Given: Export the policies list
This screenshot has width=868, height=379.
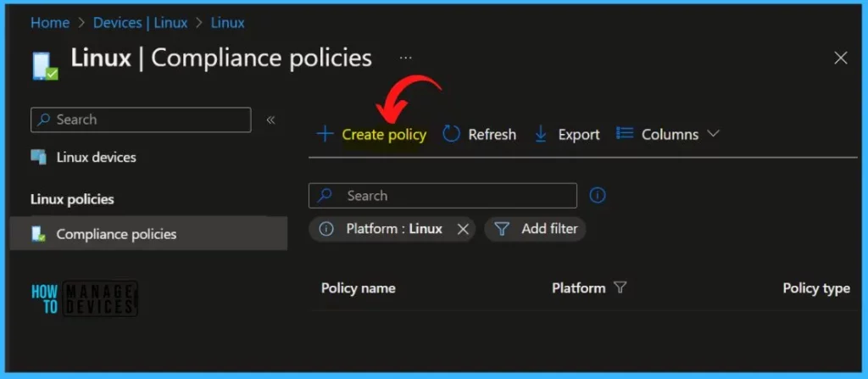Looking at the screenshot, I should tap(567, 135).
